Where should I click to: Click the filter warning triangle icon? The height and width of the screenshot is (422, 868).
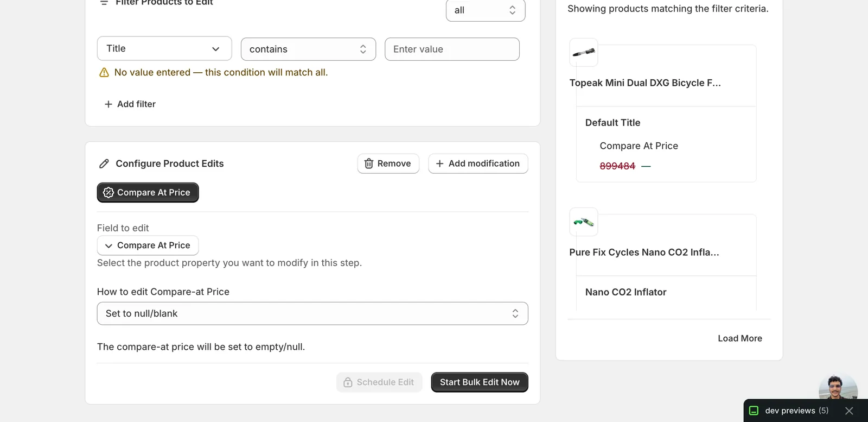104,73
